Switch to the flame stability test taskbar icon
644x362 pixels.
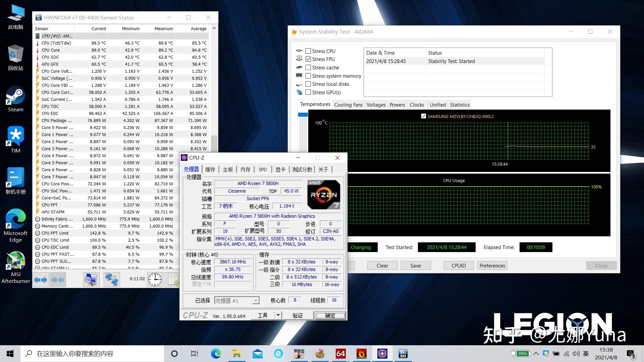362,354
